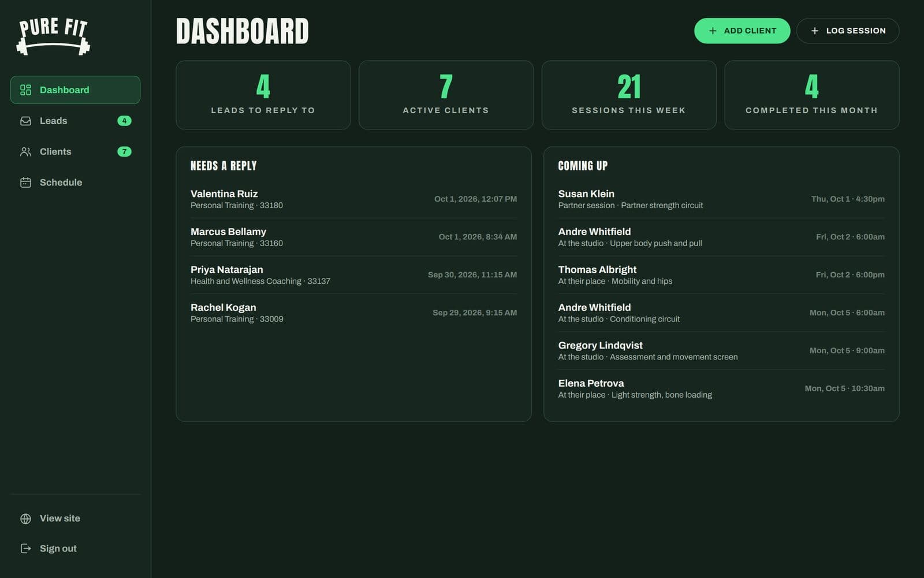Select the Priya Natarajan lead
924x578 pixels.
click(353, 275)
